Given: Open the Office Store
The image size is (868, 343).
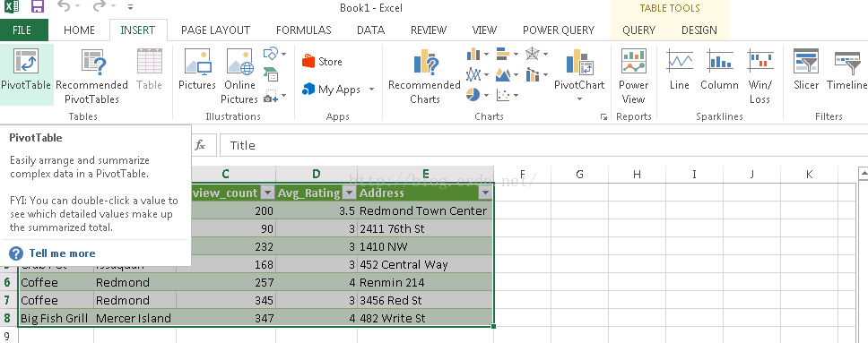Looking at the screenshot, I should point(322,62).
